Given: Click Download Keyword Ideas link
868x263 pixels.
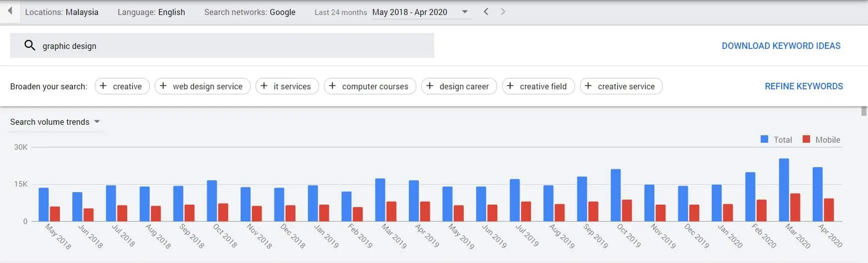Looking at the screenshot, I should (781, 46).
